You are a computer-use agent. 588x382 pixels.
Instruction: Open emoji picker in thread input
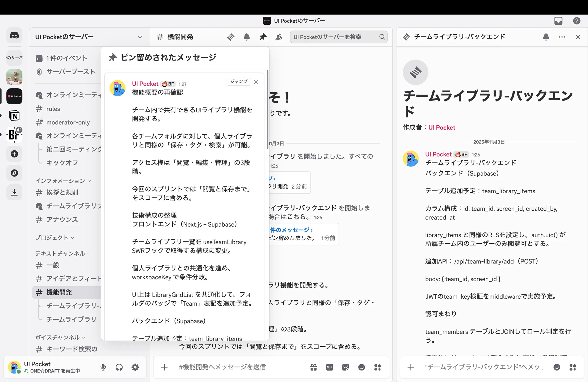[557, 367]
